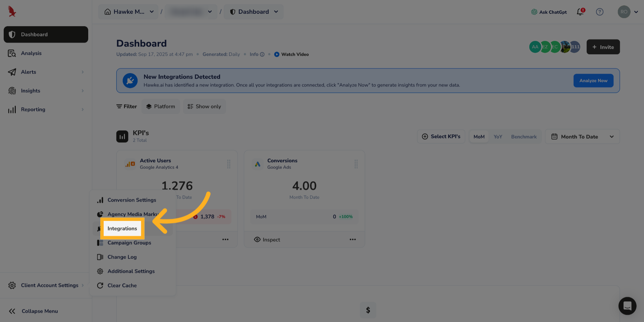Open Conversions card more options
This screenshot has height=322, width=644.
pyautogui.click(x=353, y=240)
